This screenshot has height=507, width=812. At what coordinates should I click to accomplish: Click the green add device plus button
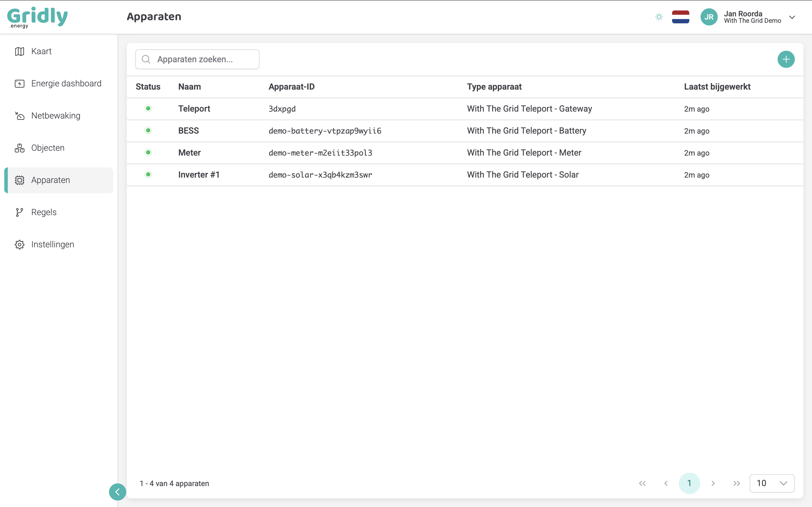pyautogui.click(x=785, y=59)
